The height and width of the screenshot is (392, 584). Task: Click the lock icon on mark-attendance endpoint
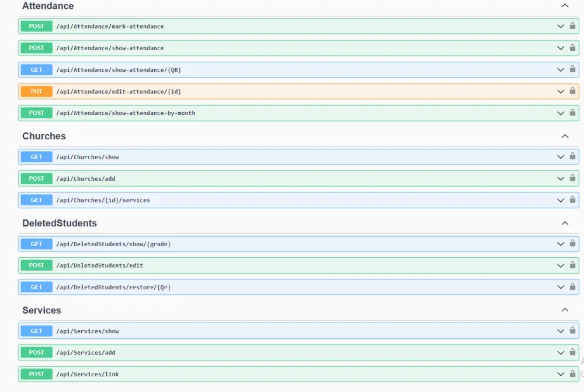pos(572,26)
